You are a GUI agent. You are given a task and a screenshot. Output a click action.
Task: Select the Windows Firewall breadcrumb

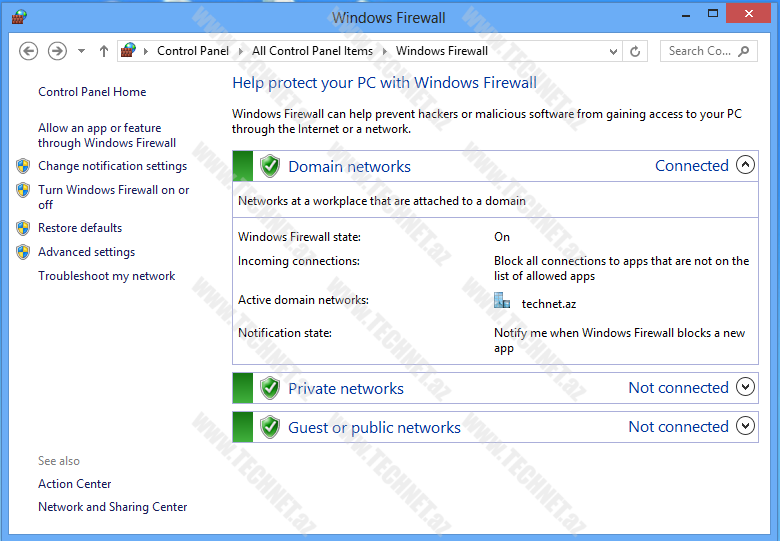point(442,51)
